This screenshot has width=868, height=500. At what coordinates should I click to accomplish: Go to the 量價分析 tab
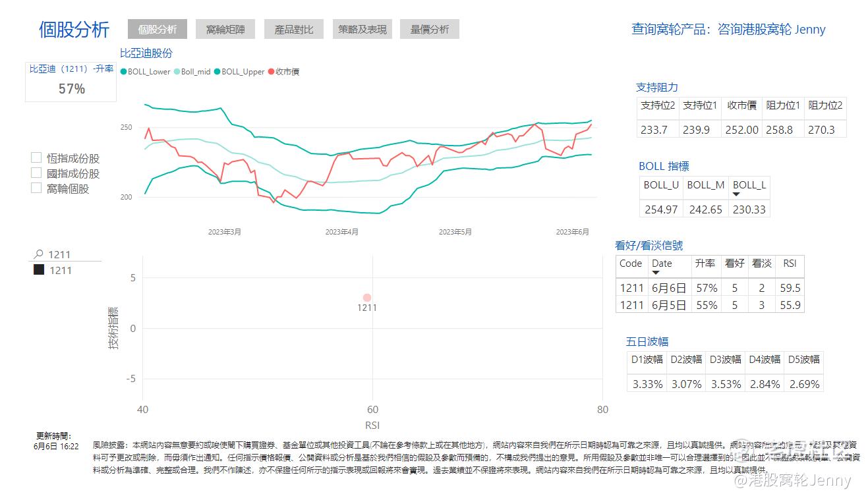point(430,29)
